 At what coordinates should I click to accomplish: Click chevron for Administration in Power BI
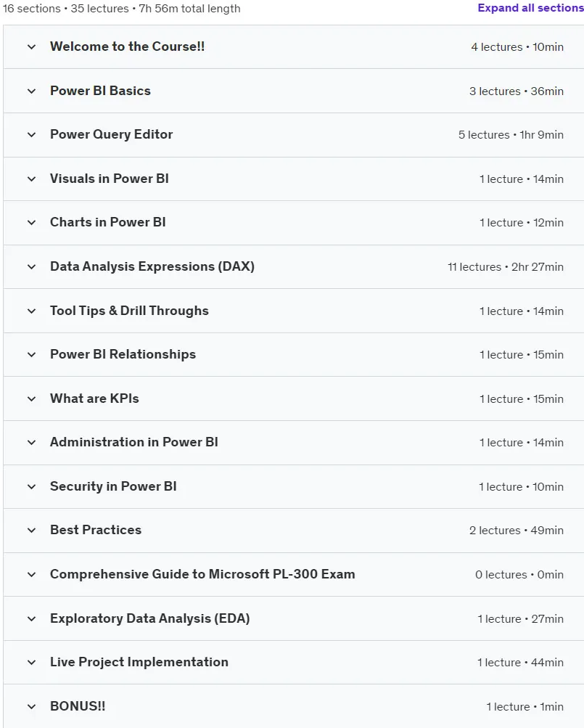click(x=32, y=443)
